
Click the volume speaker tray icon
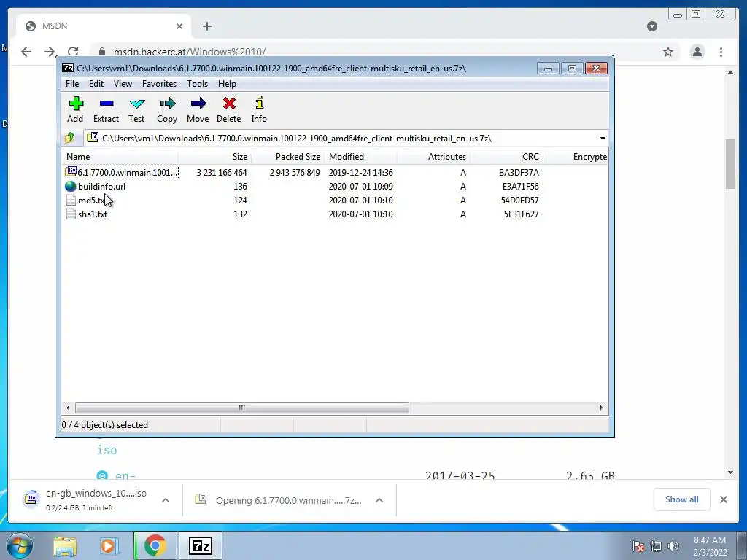coord(673,545)
